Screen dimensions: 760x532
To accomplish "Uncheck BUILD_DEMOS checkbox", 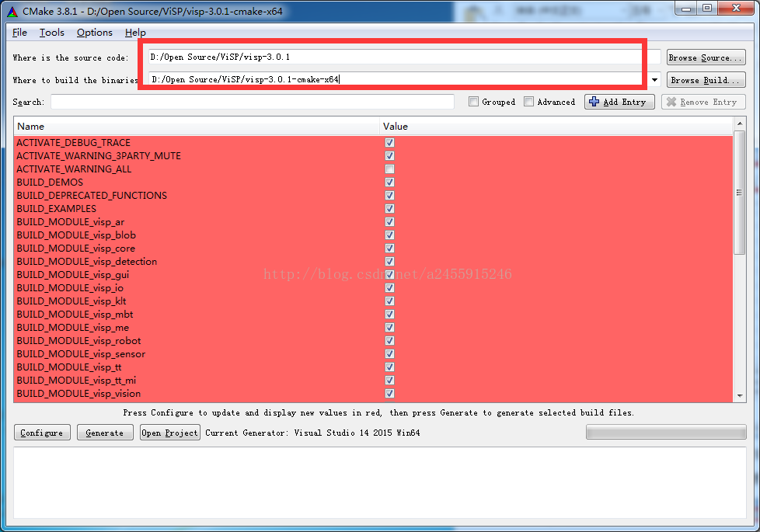I will (x=389, y=183).
